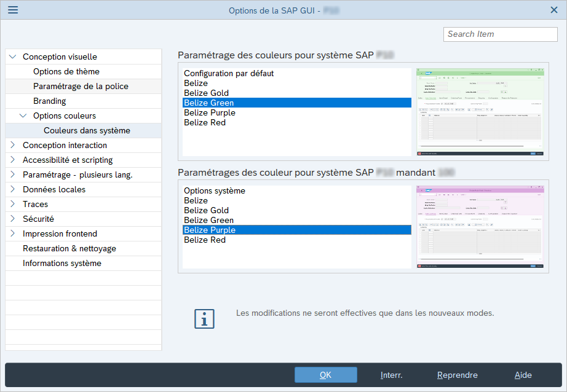Choose Belize Green in system color list

(297, 103)
